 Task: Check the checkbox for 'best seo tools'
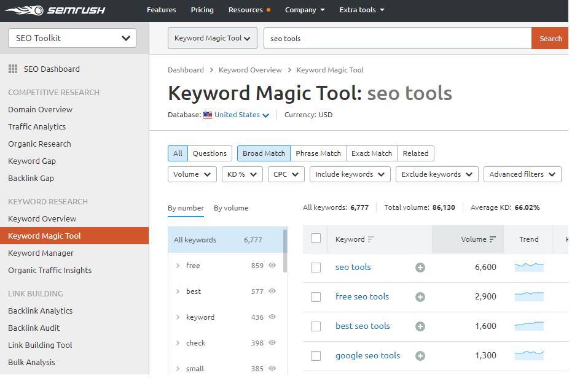tap(316, 326)
